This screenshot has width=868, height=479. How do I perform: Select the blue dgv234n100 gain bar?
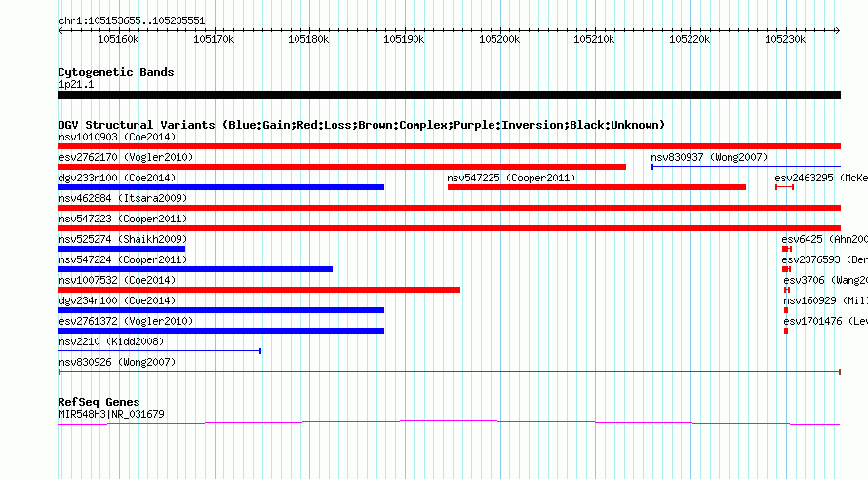[220, 310]
